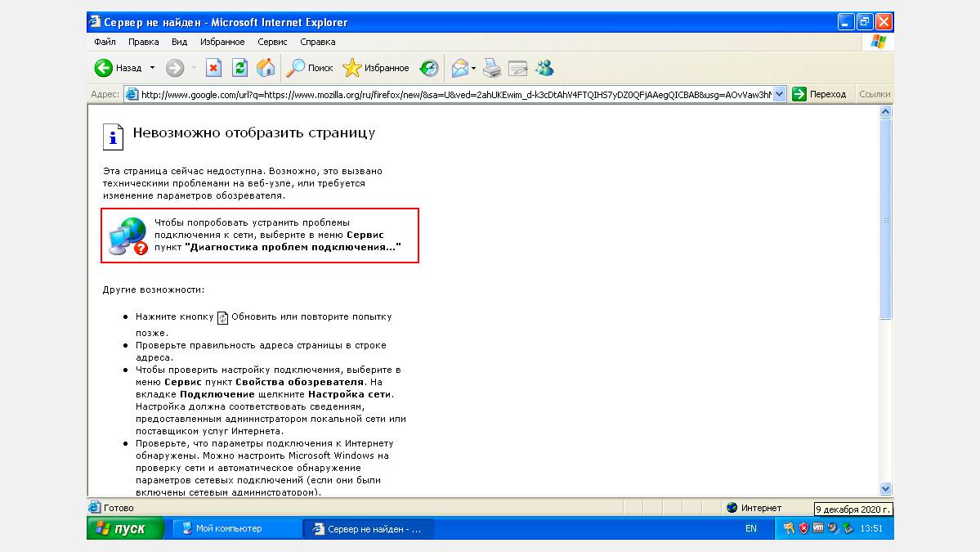This screenshot has width=980, height=552.
Task: Click the page scrollbar down arrow
Action: click(886, 489)
